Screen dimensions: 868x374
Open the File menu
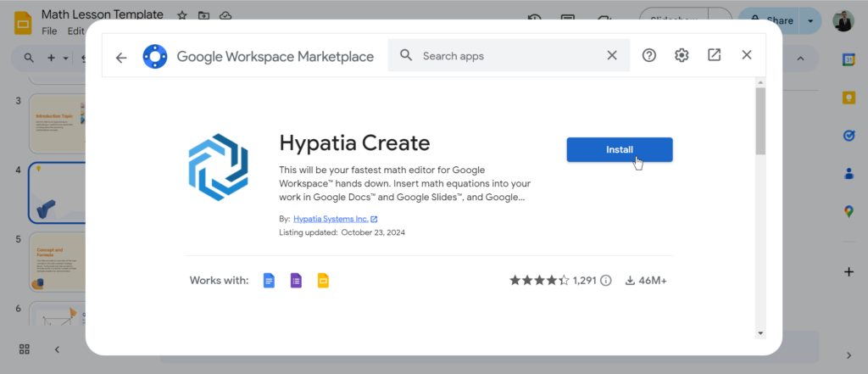tap(49, 31)
